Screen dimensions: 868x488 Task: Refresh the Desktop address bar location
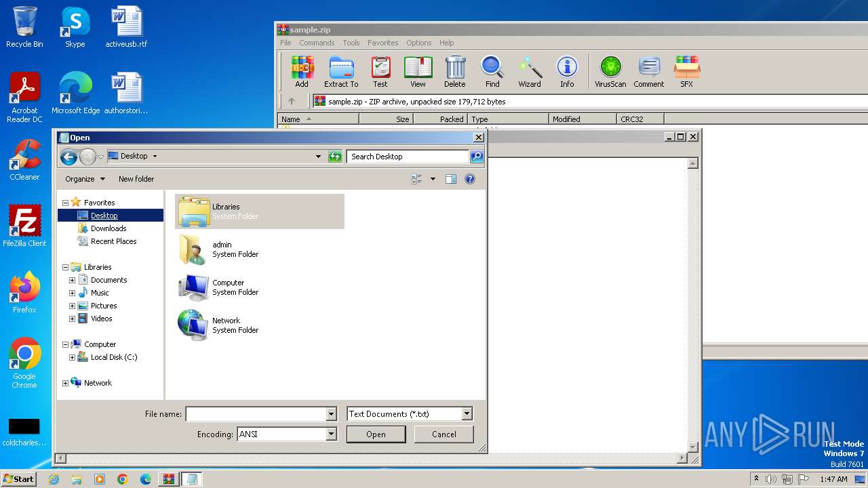(x=335, y=157)
